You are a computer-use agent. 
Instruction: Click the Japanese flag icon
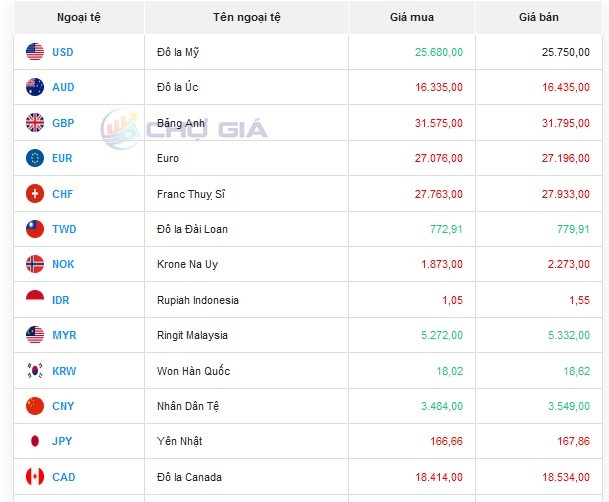tap(35, 442)
